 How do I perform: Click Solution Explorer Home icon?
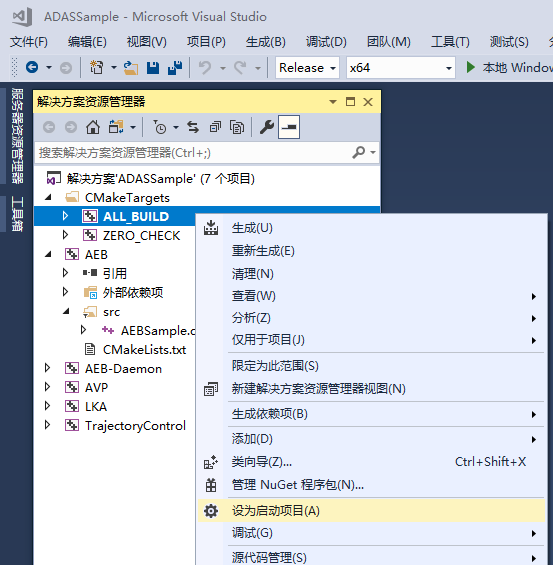93,127
